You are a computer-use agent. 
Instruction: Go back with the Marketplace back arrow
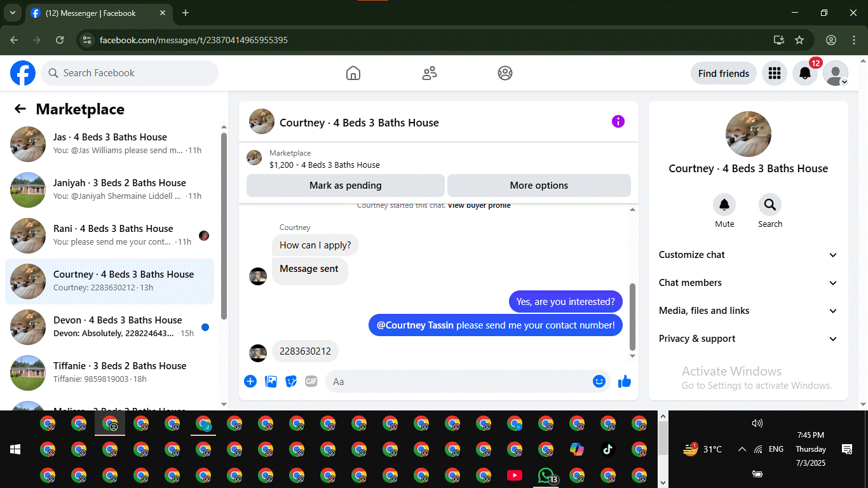pos(20,109)
